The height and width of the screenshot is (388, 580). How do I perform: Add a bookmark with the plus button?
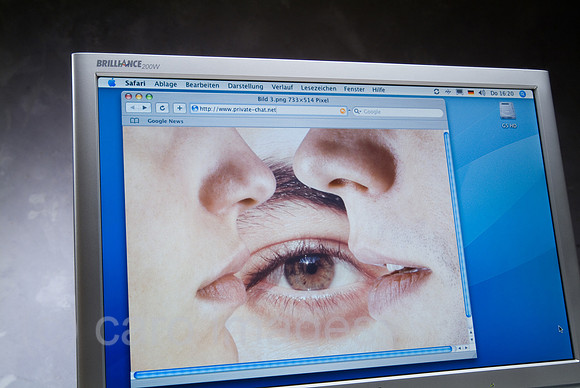pos(179,108)
